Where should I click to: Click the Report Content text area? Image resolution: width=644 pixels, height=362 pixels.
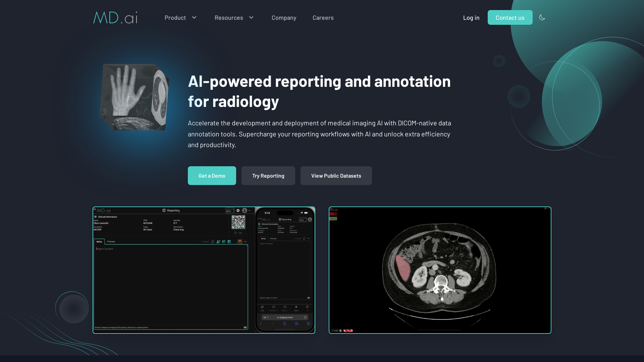(171, 287)
